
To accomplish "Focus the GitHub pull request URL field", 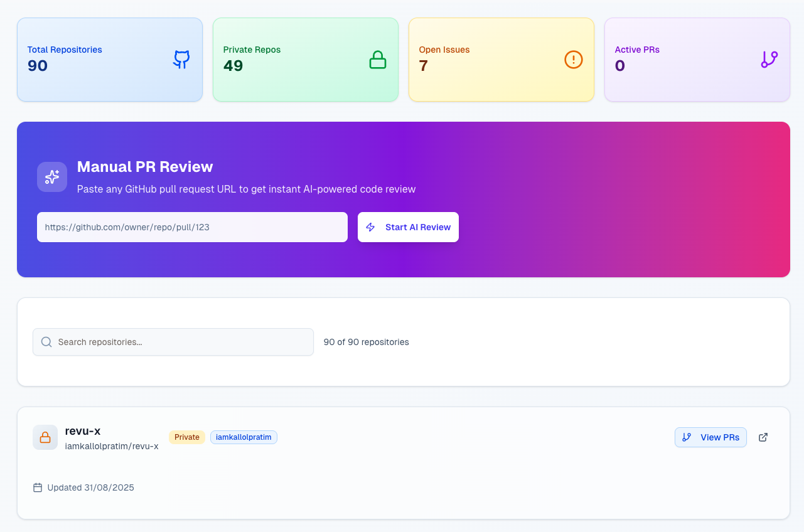I will click(192, 227).
